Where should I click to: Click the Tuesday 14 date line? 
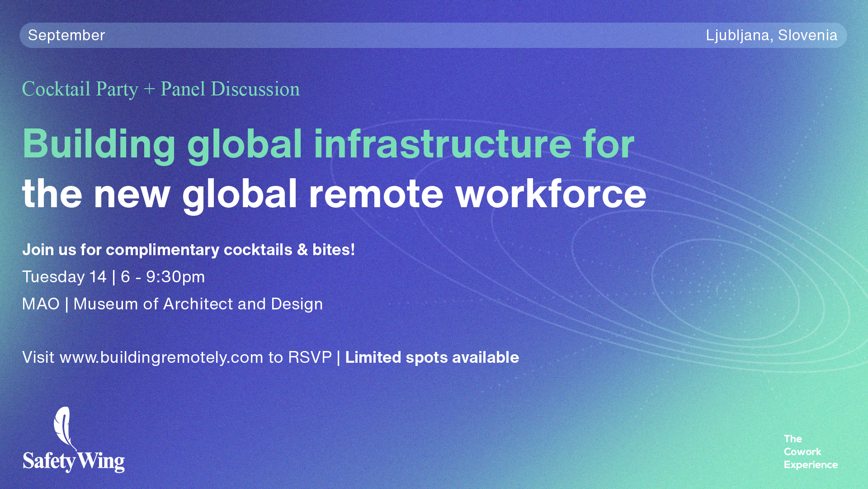[64, 277]
